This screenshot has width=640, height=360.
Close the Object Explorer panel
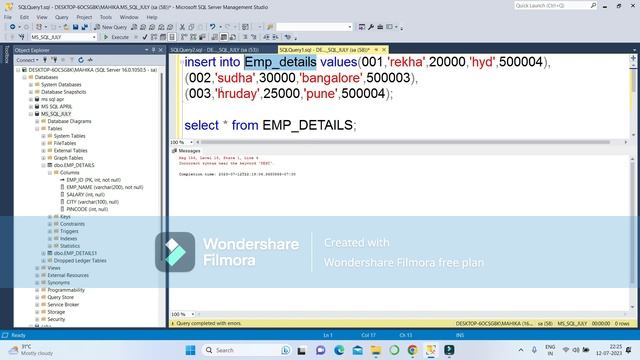[x=161, y=50]
